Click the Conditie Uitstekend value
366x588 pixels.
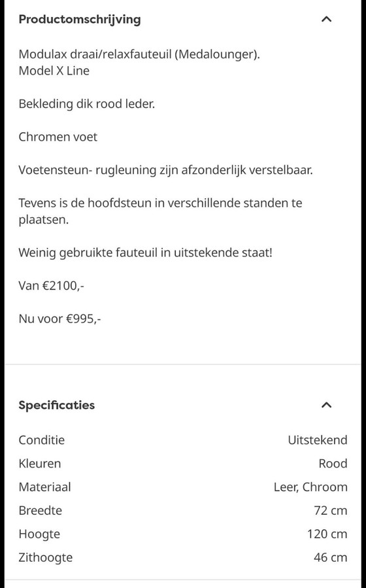317,440
